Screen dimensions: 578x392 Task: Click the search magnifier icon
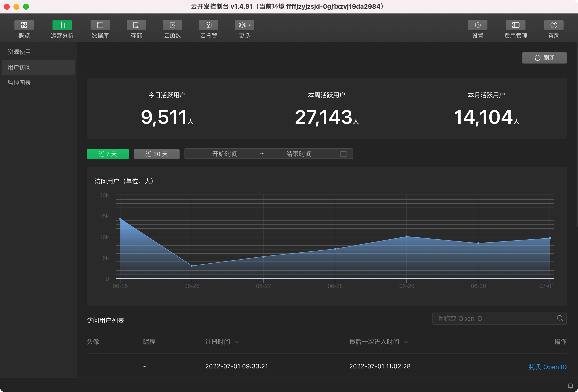pyautogui.click(x=560, y=318)
